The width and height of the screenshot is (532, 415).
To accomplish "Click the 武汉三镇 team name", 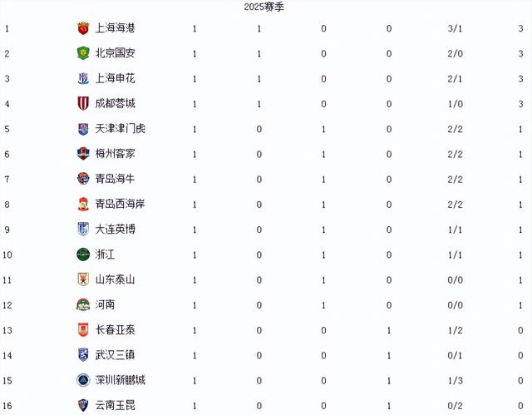I will 115,355.
